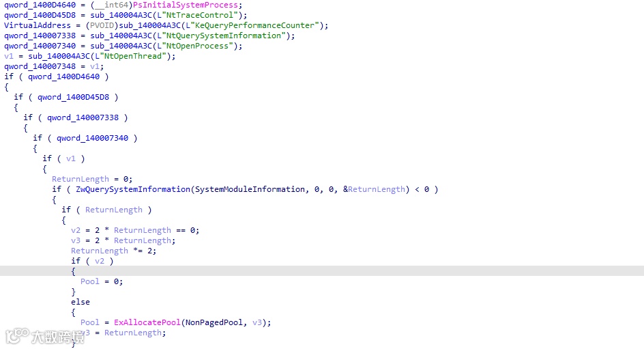Screen dimensions: 644x349
Task: Click the L"NtOpenProcess" string literal
Action: tap(196, 46)
